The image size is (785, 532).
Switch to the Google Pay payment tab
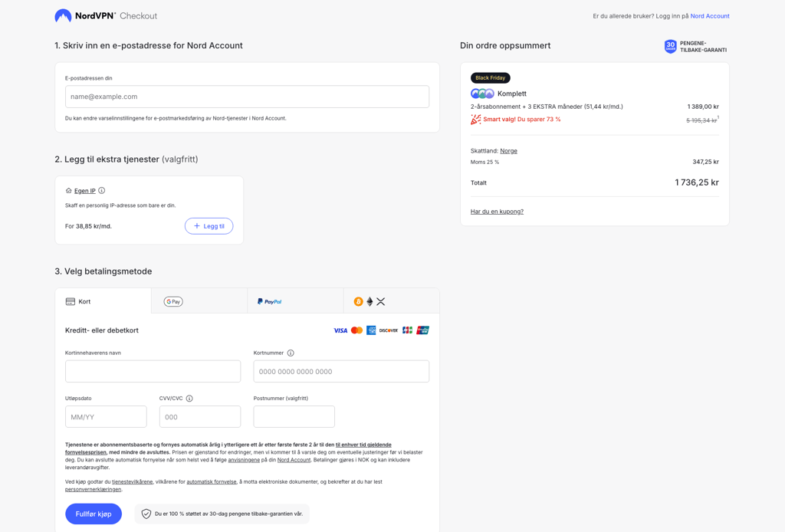coord(199,301)
